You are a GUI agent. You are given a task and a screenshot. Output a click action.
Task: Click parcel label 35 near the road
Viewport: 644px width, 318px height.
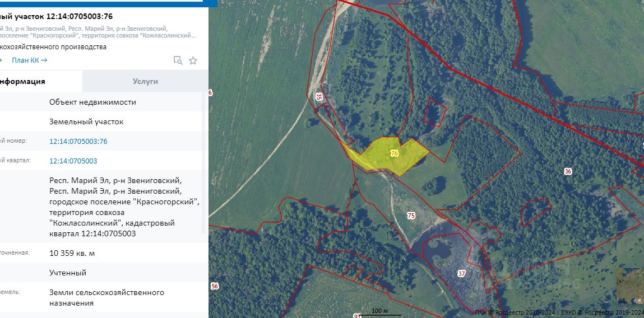(319, 97)
